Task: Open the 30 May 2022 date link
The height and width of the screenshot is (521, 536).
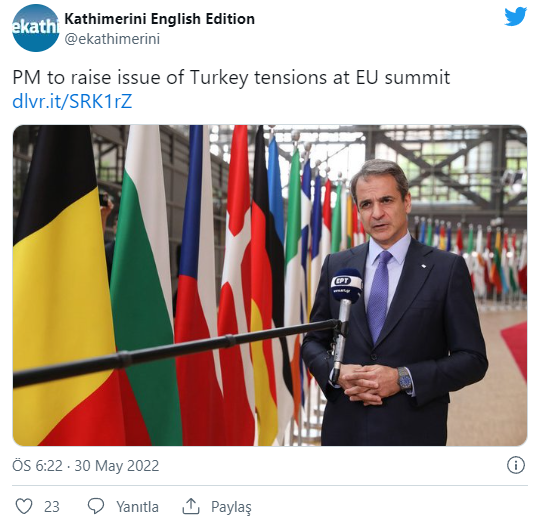Action: point(117,466)
